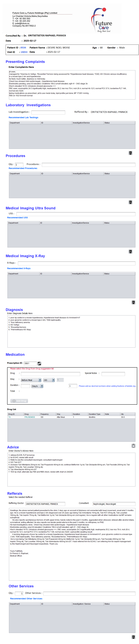Click the delete icon under the Ultra Sound table
This screenshot has height=644, width=139.
click(130, 251)
